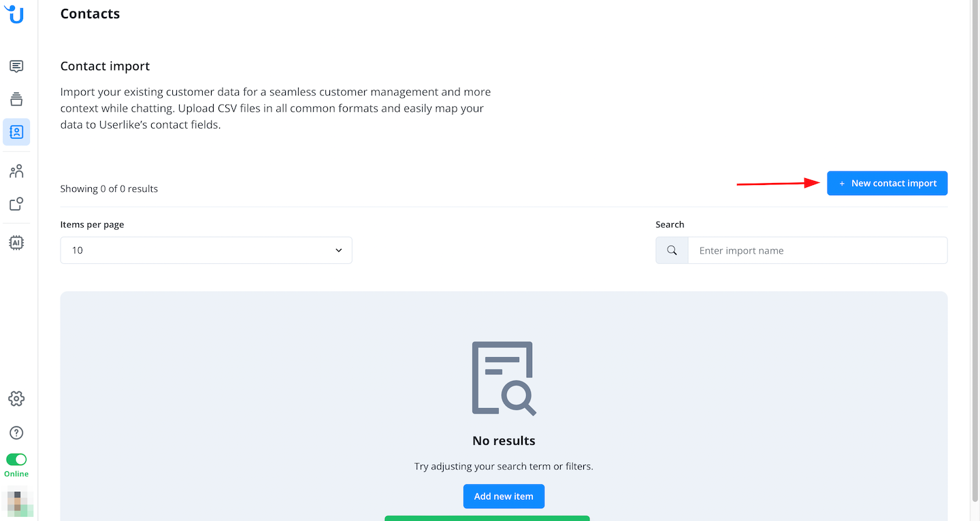The height and width of the screenshot is (521, 980).
Task: Click the chevron on the 10 selector
Action: click(x=338, y=250)
